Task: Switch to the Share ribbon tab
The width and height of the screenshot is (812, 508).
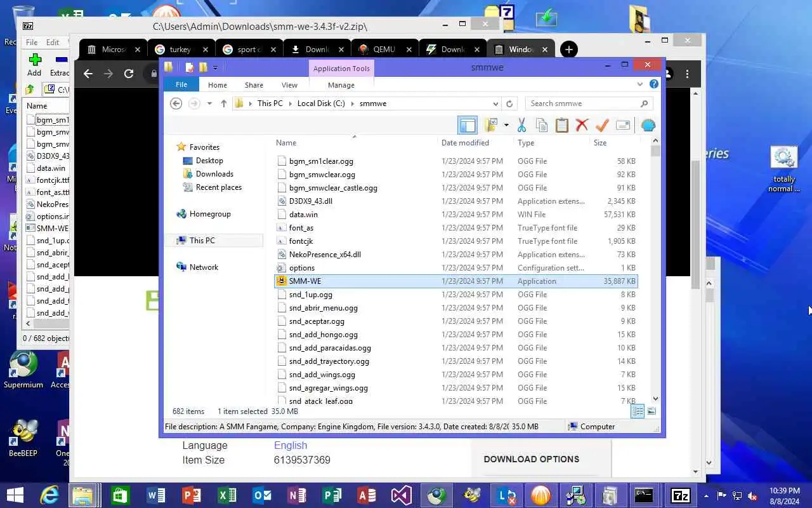Action: coord(254,84)
